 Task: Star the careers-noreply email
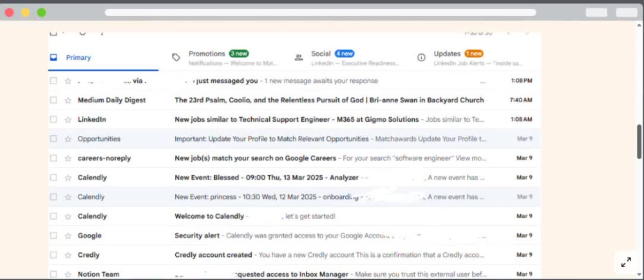point(68,158)
